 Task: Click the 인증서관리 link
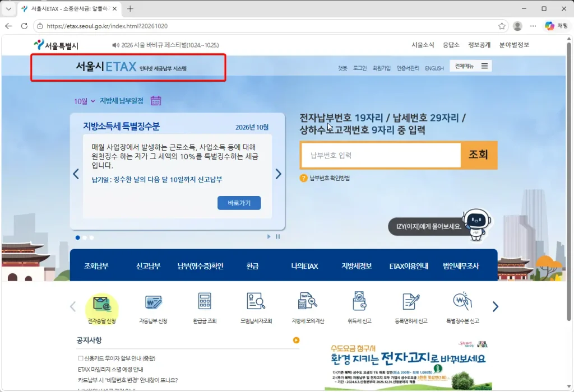[x=408, y=68]
